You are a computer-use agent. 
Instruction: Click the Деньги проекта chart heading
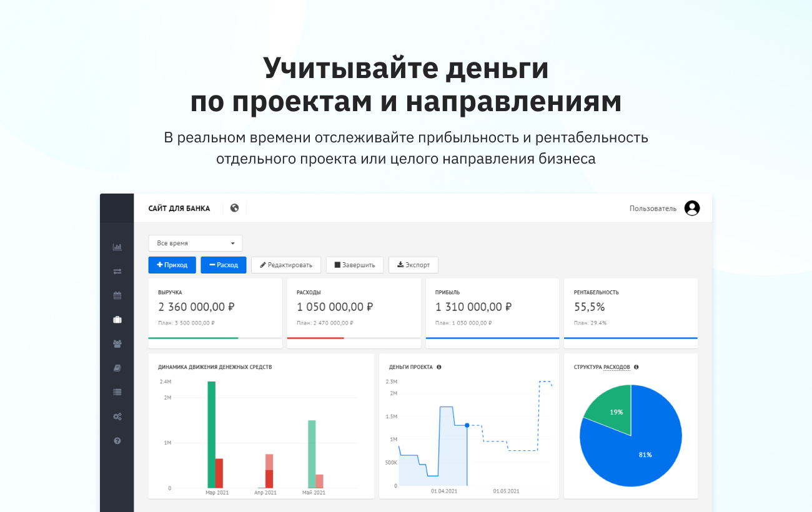(x=411, y=367)
